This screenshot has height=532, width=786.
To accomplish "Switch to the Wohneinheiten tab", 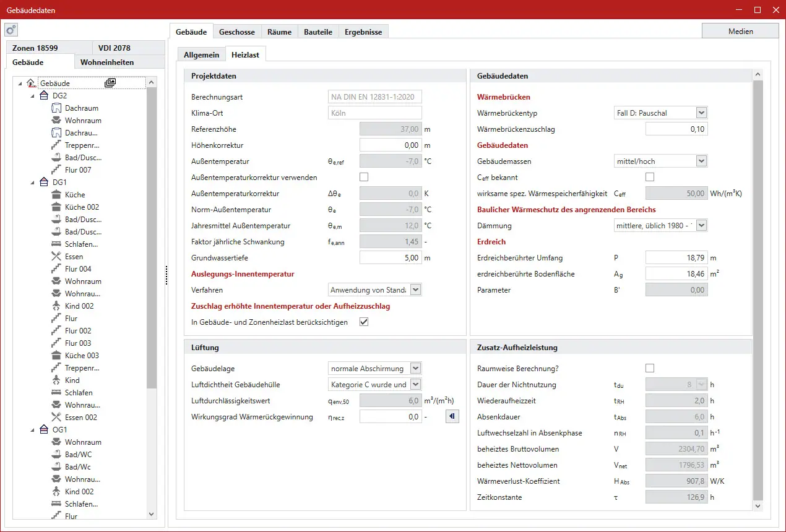I will coord(107,62).
